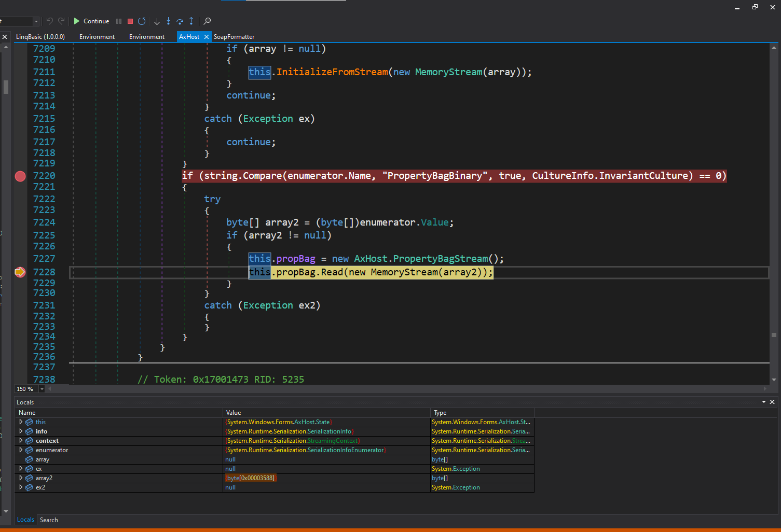Click the MemoryStream reference on line 7211

coord(448,72)
